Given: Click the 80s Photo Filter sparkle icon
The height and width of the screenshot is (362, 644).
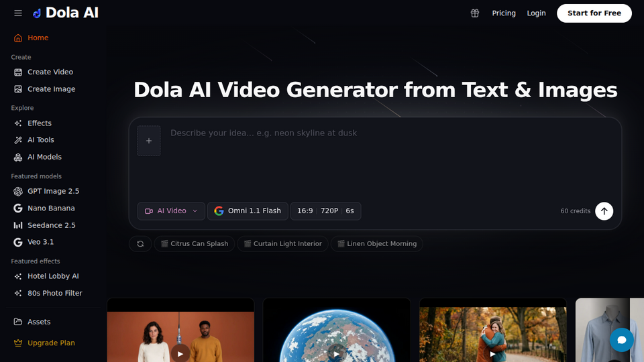Looking at the screenshot, I should pos(17,294).
